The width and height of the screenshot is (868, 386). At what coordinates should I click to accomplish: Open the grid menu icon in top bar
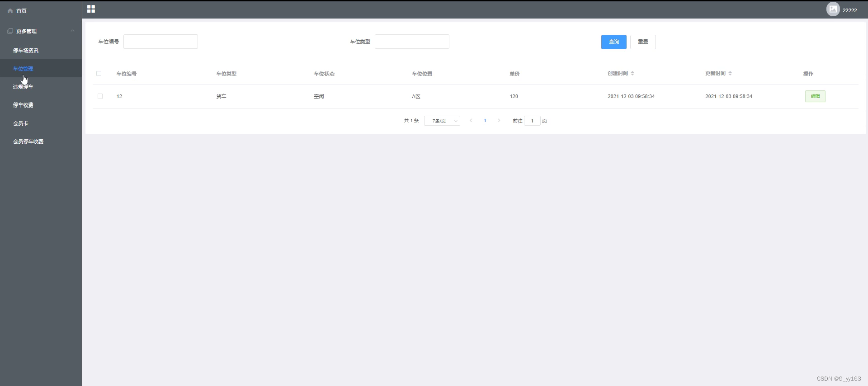tap(91, 9)
